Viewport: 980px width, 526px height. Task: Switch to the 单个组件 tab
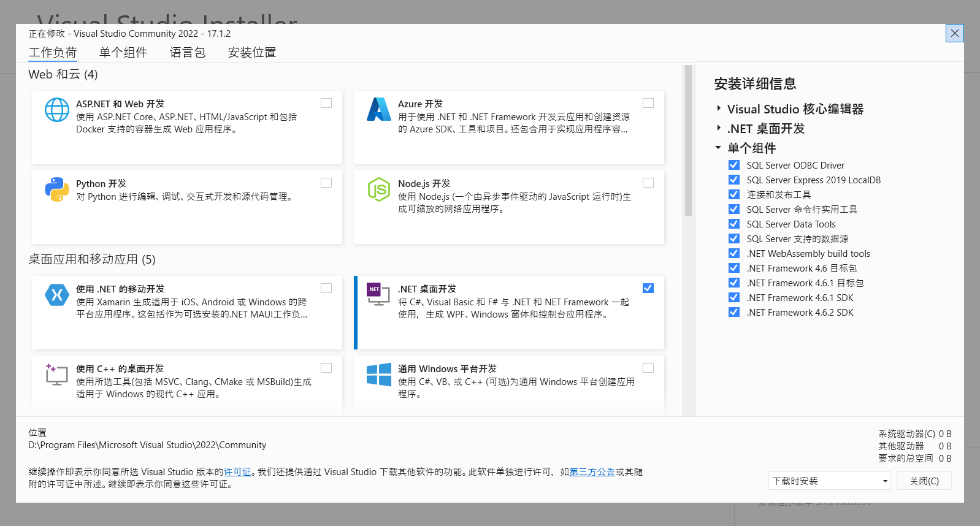tap(123, 53)
